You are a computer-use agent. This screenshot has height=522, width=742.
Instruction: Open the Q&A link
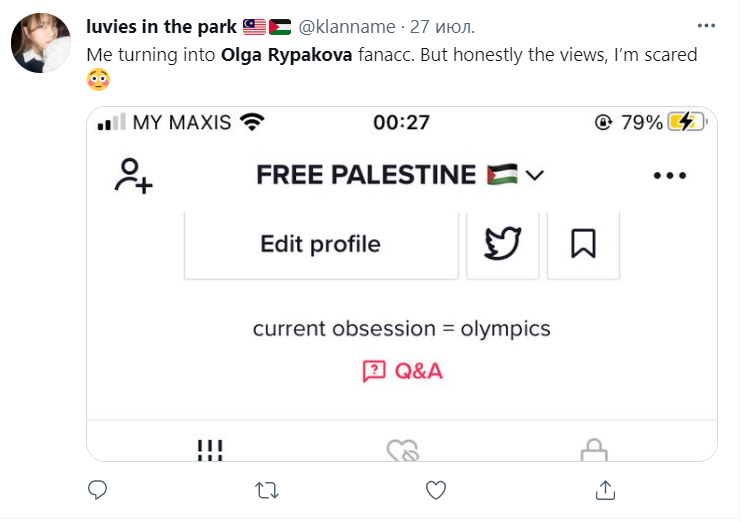coord(418,372)
